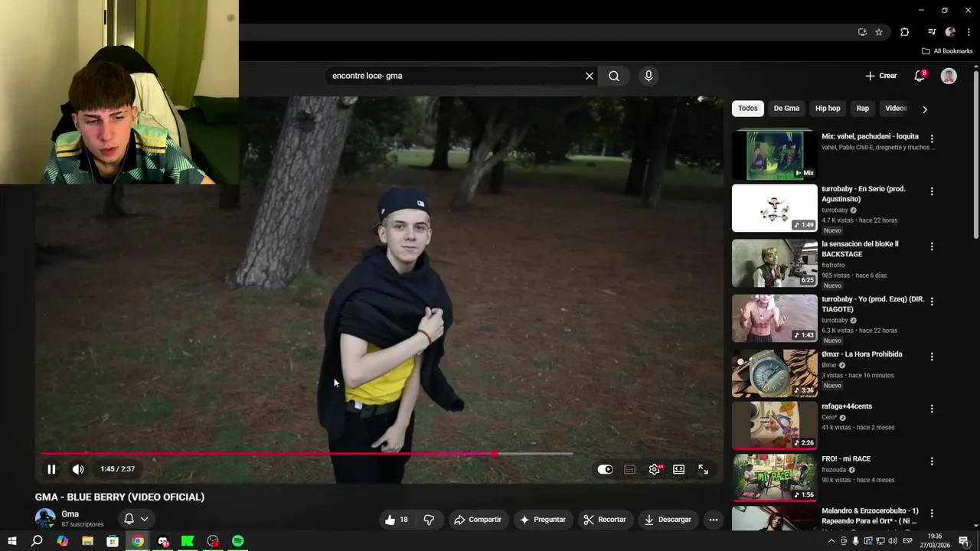
Task: Start voice search with the microphone
Action: tap(648, 76)
